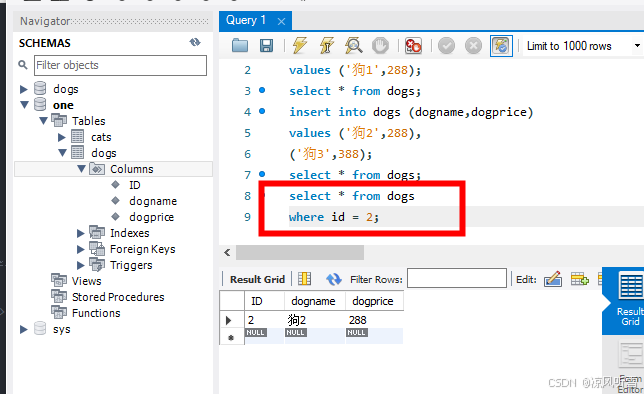Collapse the Tables node
Screen dimensions: 644x394
pyautogui.click(x=44, y=121)
